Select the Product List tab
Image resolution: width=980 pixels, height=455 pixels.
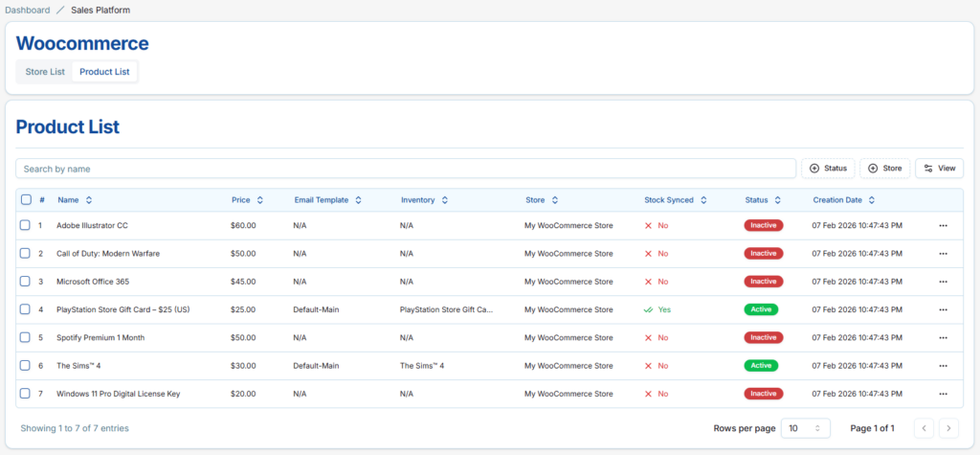(x=104, y=72)
